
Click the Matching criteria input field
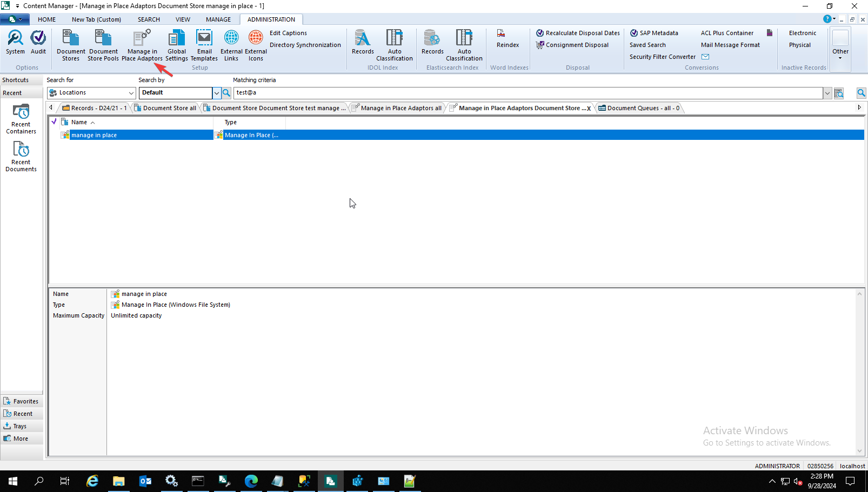click(x=528, y=93)
